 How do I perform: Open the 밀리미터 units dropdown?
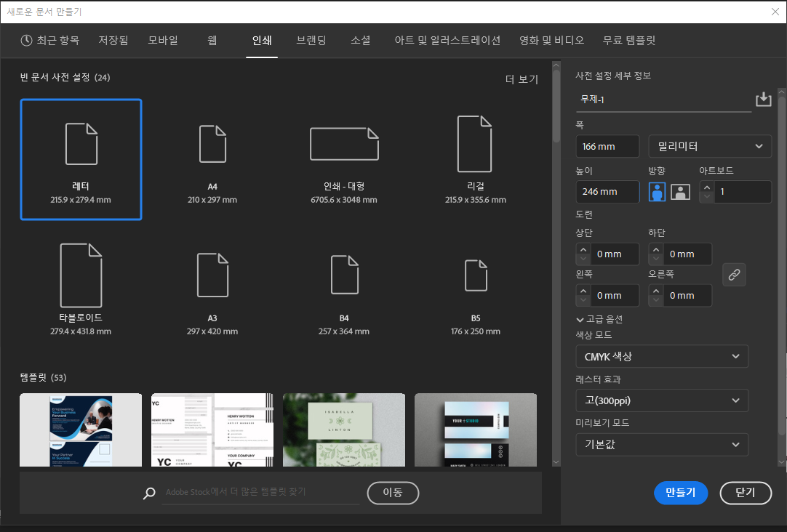(x=709, y=146)
